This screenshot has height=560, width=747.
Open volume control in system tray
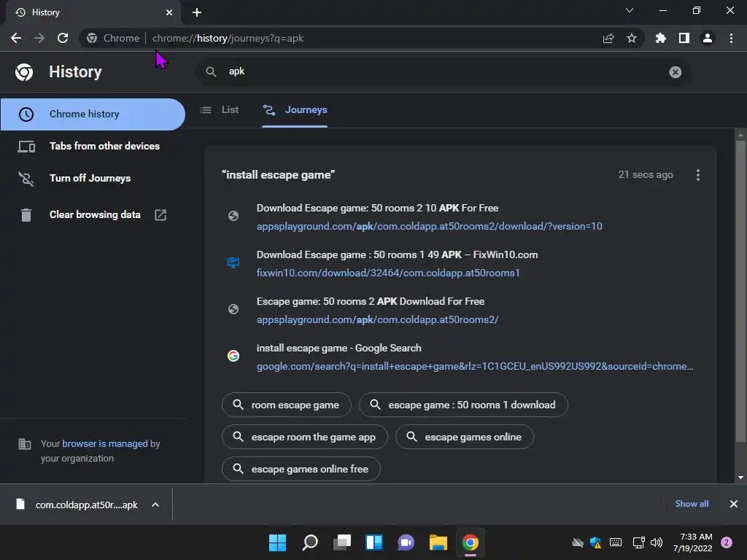657,542
